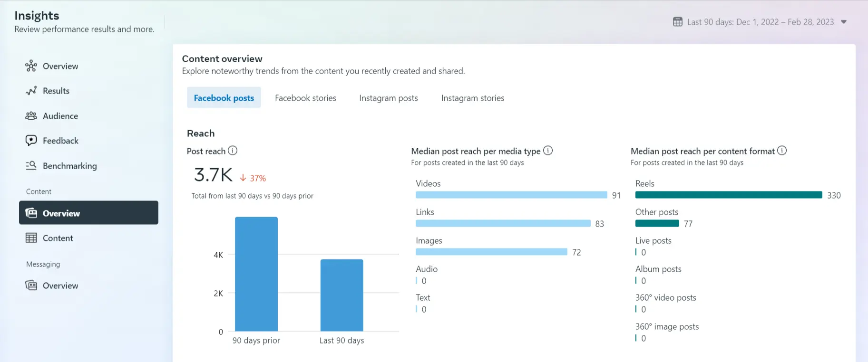This screenshot has width=868, height=362.
Task: Click the Reels reach bar
Action: tap(728, 195)
